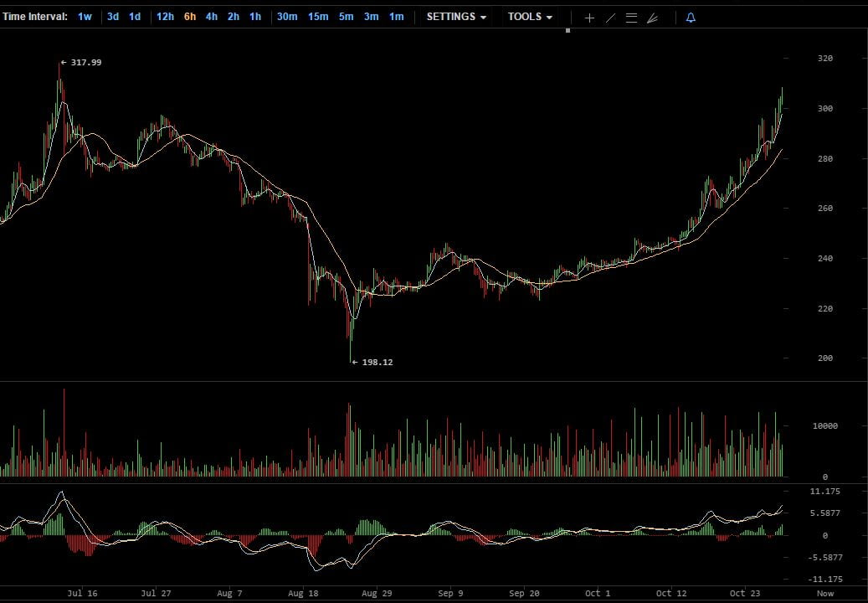
Task: Click the 317.99 high price label
Action: [x=85, y=62]
